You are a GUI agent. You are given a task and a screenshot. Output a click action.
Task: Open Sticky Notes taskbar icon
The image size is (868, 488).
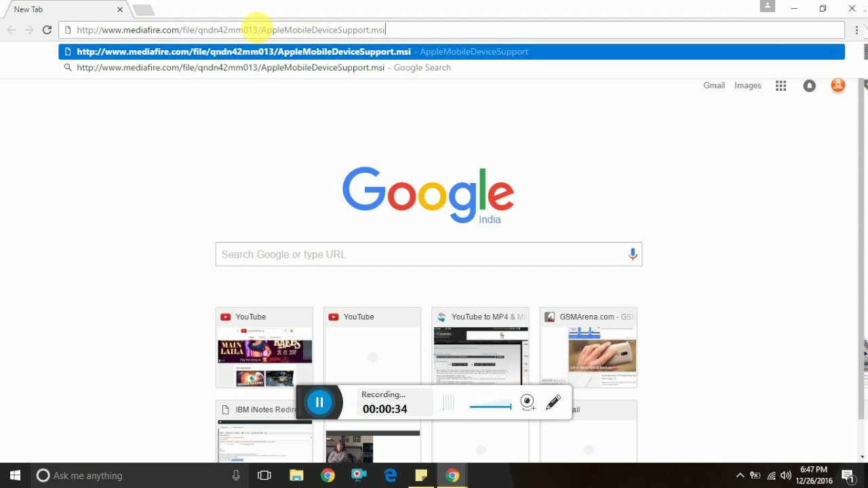click(421, 476)
